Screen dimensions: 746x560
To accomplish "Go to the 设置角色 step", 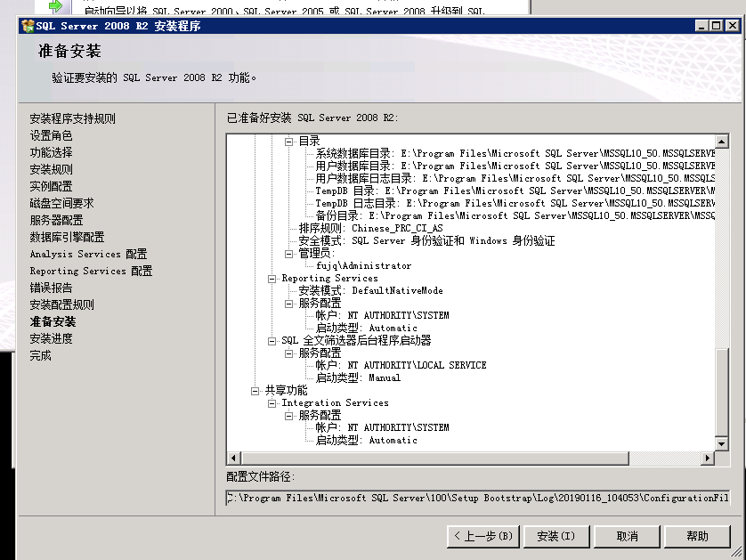I will 51,135.
